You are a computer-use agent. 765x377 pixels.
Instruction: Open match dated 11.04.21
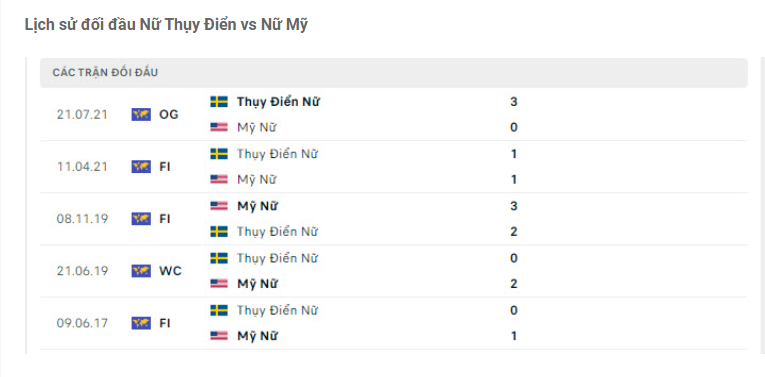[82, 167]
